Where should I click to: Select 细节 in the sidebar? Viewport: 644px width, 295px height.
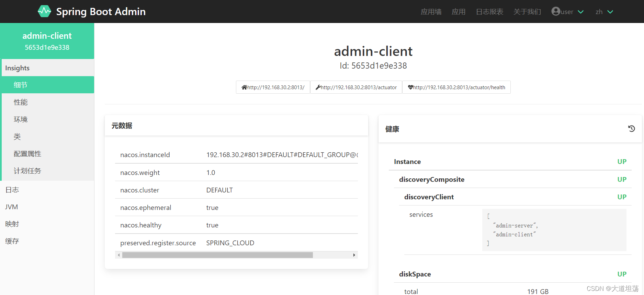(48, 85)
